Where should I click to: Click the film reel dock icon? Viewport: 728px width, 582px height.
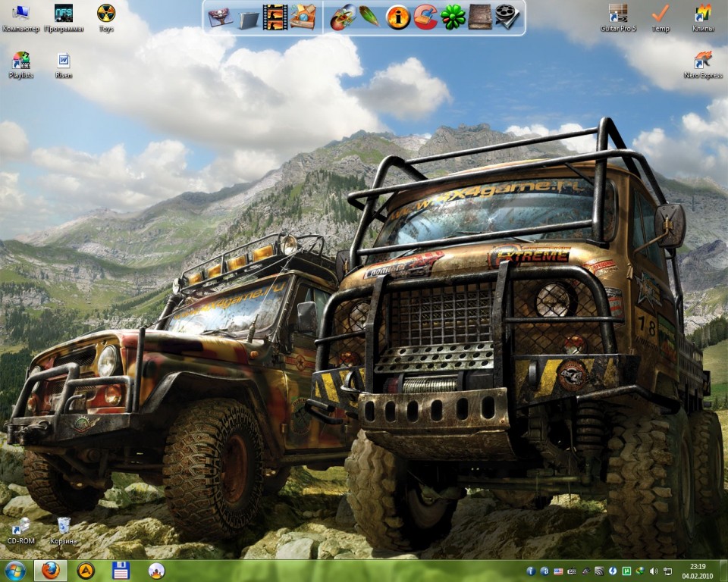point(507,17)
